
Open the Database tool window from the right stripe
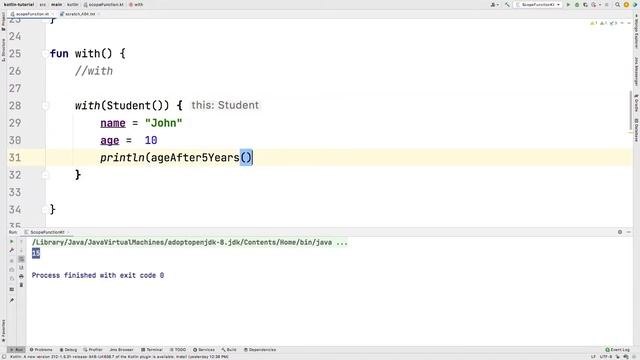pos(636,130)
